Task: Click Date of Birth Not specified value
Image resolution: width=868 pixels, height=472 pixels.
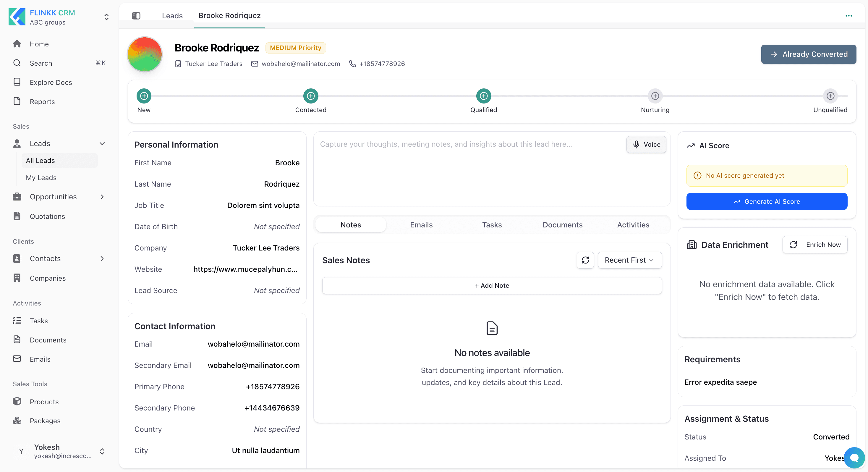Action: pos(277,227)
